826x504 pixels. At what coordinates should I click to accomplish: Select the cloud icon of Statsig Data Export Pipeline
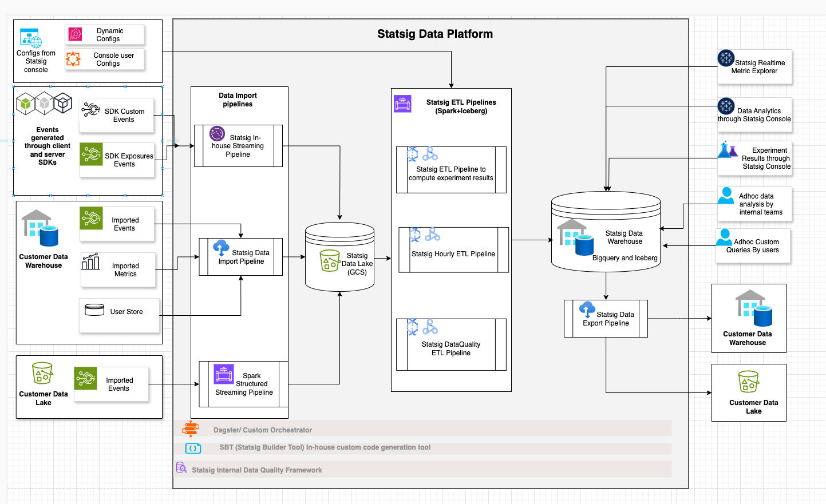click(587, 309)
